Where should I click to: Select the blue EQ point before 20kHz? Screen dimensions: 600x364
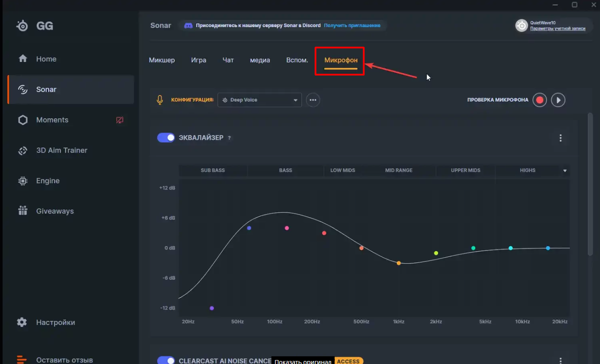(x=548, y=248)
